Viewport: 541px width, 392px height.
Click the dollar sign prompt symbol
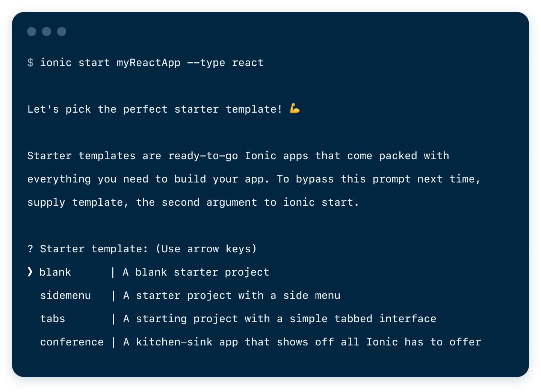30,62
